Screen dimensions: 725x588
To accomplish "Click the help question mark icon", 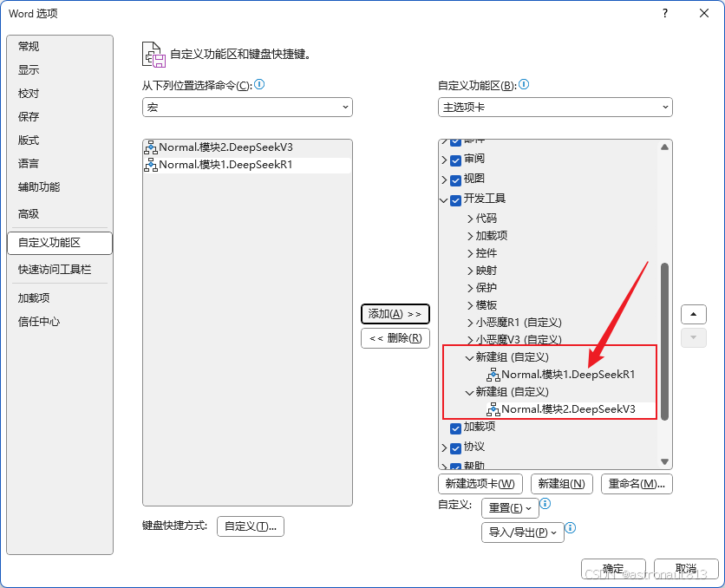I will click(666, 13).
